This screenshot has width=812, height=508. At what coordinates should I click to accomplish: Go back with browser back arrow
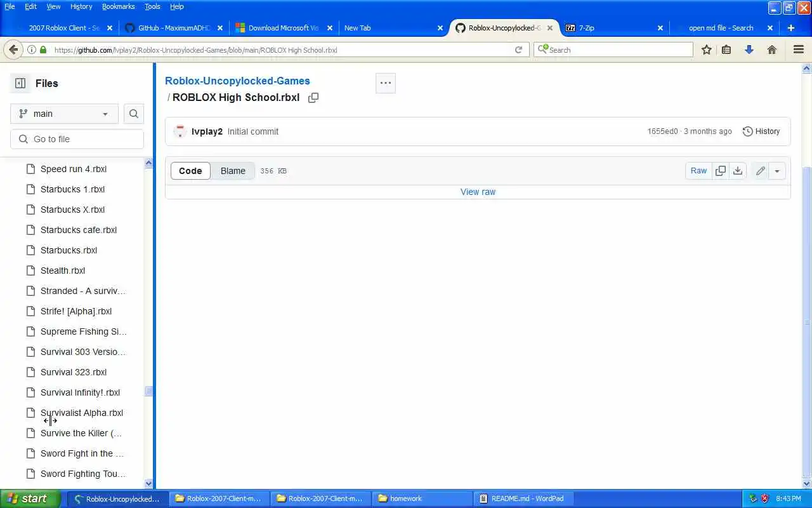(13, 50)
